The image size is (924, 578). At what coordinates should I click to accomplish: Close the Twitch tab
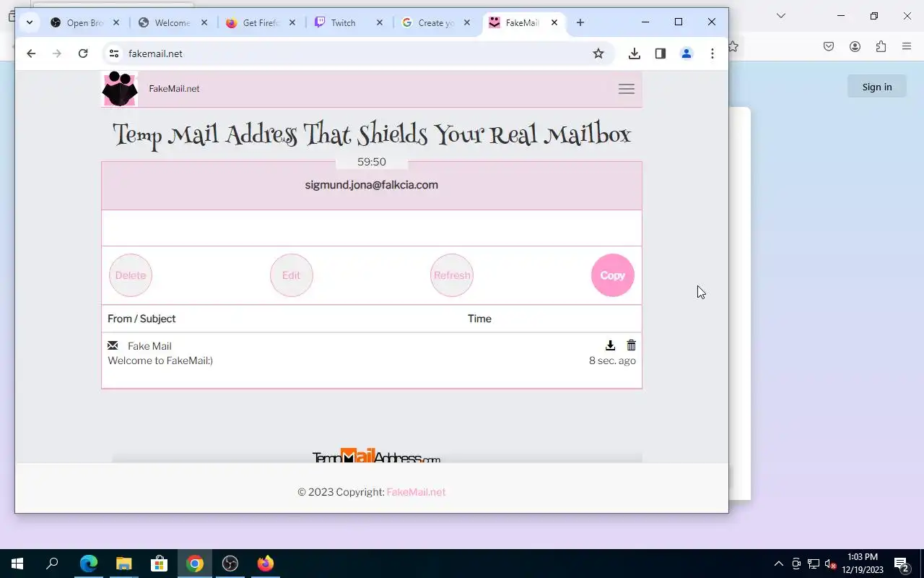pyautogui.click(x=380, y=22)
